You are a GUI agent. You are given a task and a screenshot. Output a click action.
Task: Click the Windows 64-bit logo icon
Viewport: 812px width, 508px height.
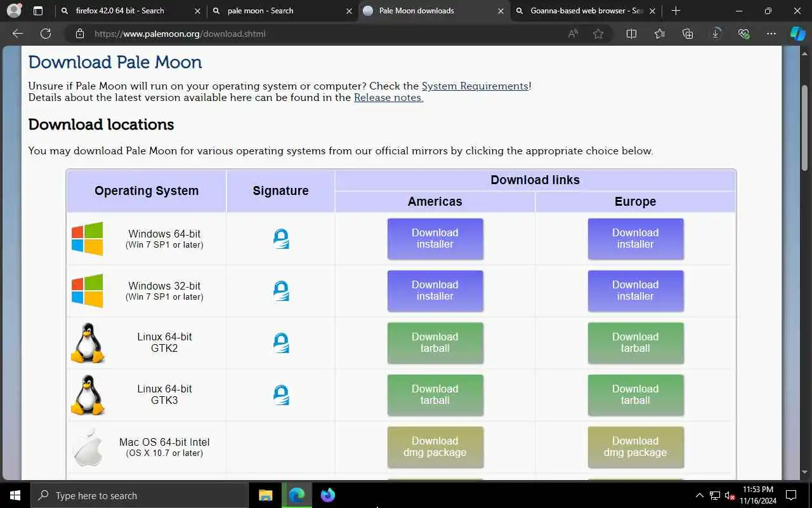88,239
